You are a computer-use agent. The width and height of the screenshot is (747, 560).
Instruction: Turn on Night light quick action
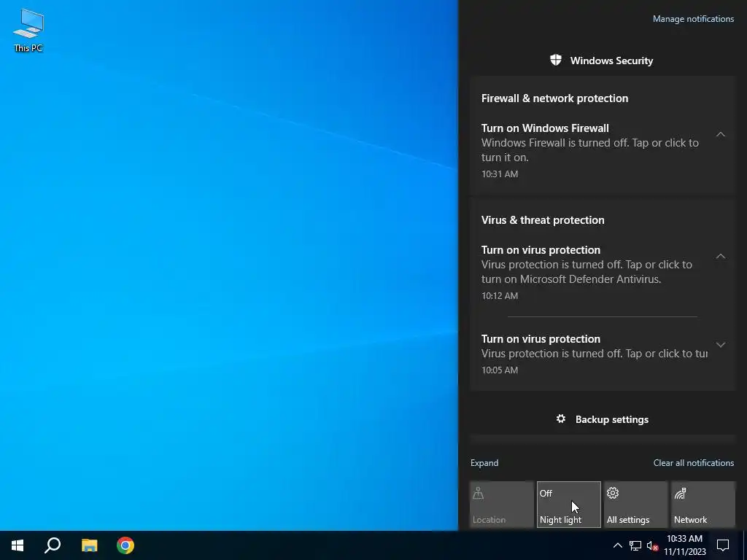569,505
